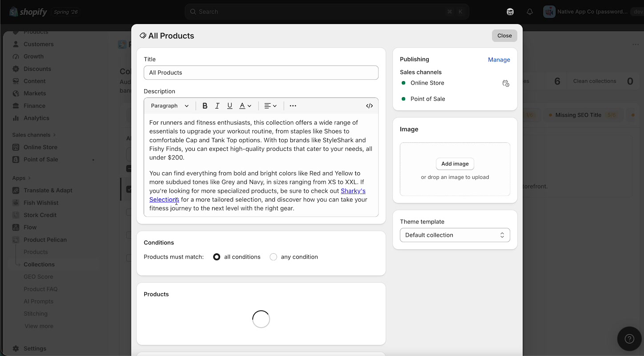This screenshot has width=644, height=356.
Task: Open Online Store publish schedule icon
Action: pos(506,83)
